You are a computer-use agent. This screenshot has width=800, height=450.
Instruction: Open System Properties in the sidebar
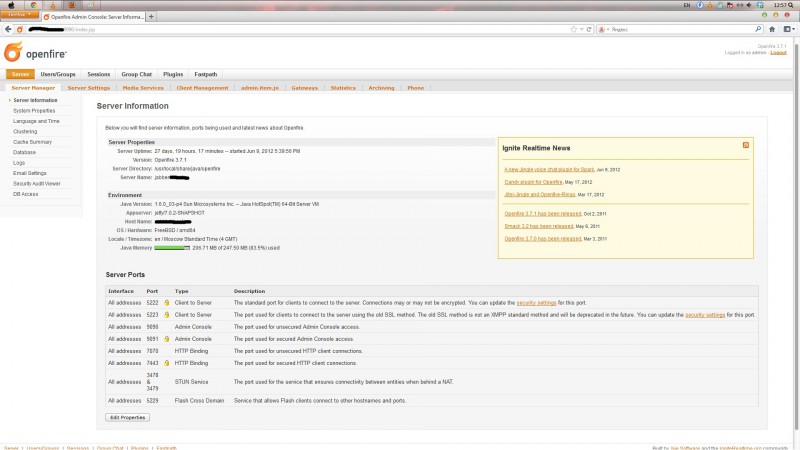point(34,111)
